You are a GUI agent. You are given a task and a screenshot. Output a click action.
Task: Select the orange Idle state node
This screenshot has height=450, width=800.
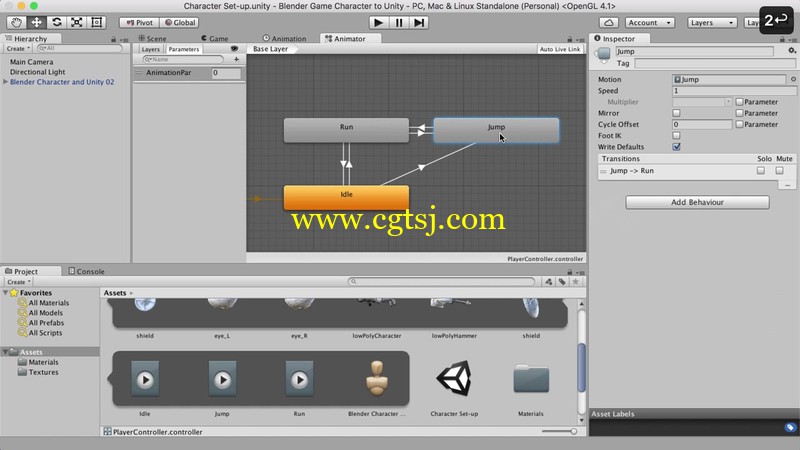[x=346, y=197]
